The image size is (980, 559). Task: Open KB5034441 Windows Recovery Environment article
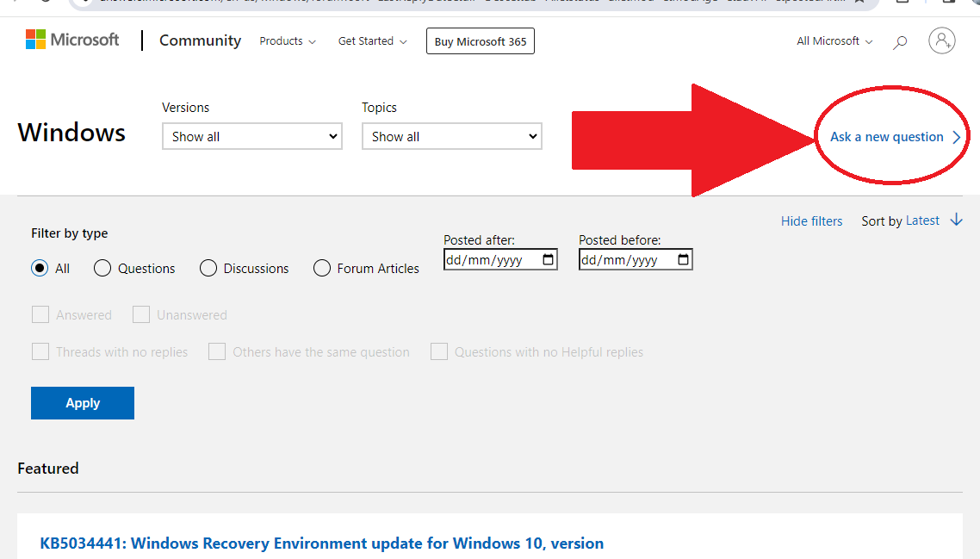click(x=322, y=543)
